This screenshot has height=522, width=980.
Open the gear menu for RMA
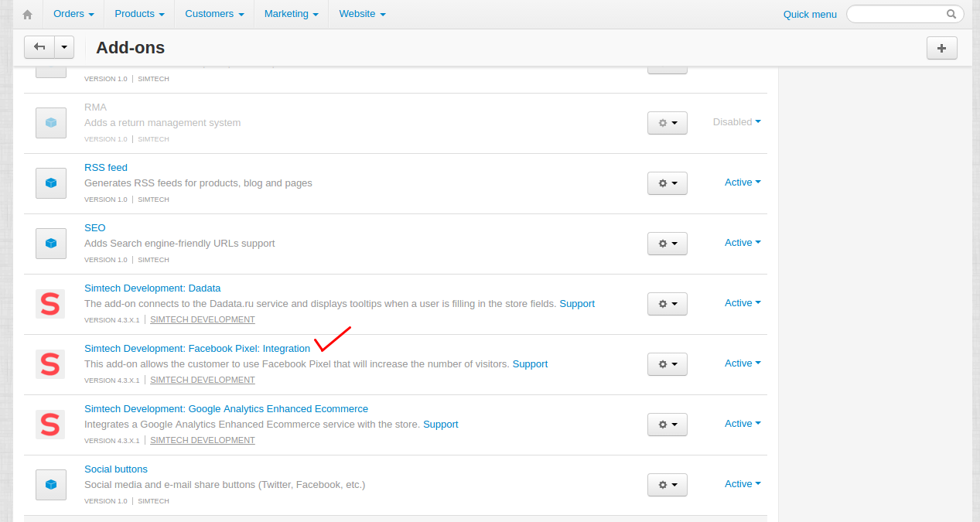click(x=668, y=123)
